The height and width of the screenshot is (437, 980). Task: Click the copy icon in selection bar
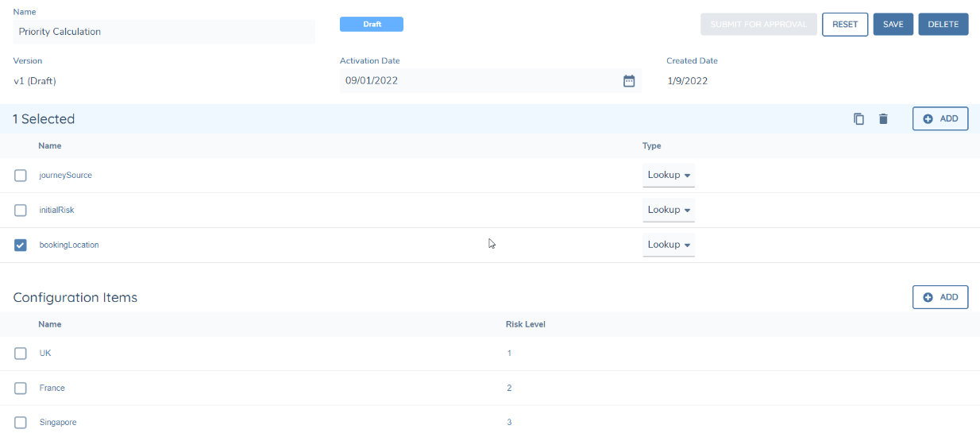pos(858,119)
